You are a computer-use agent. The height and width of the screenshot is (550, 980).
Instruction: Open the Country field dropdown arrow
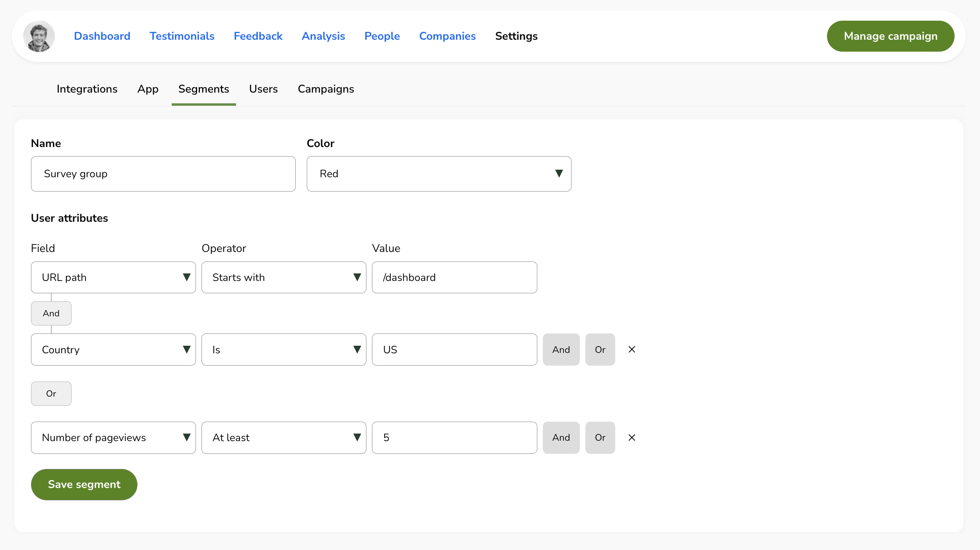point(187,349)
